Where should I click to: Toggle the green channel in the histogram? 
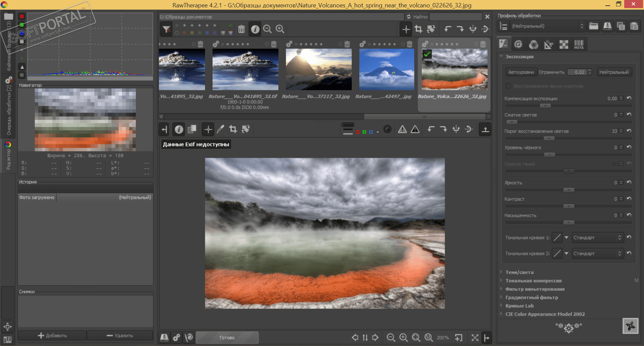[x=22, y=25]
